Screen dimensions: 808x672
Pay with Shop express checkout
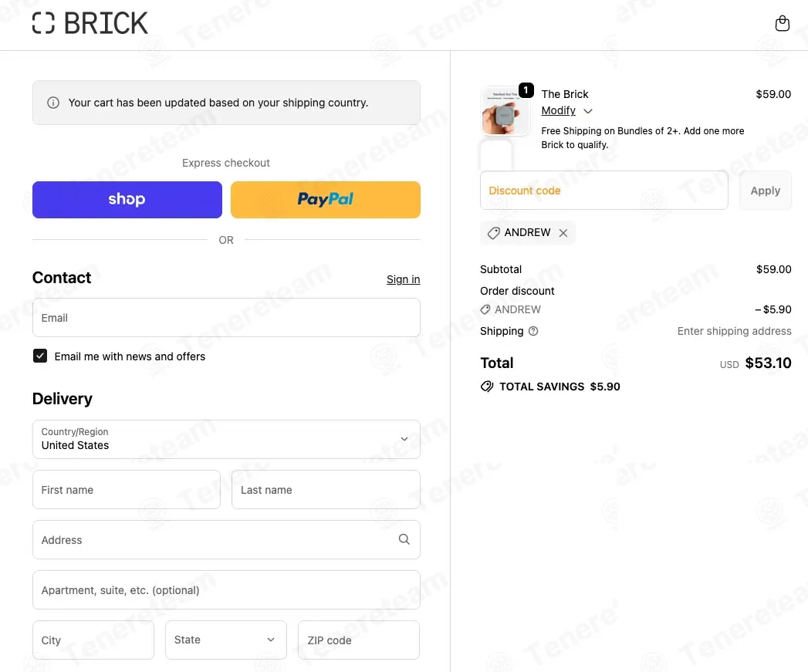[127, 200]
